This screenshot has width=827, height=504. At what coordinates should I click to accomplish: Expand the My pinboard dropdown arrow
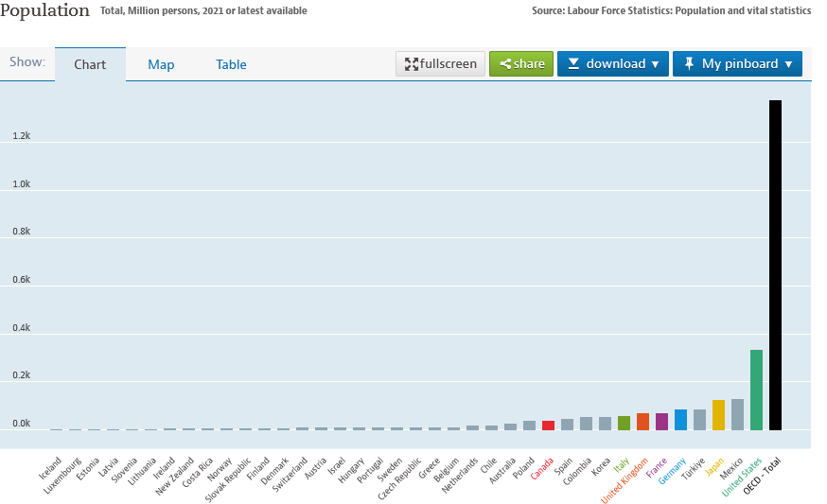(788, 64)
